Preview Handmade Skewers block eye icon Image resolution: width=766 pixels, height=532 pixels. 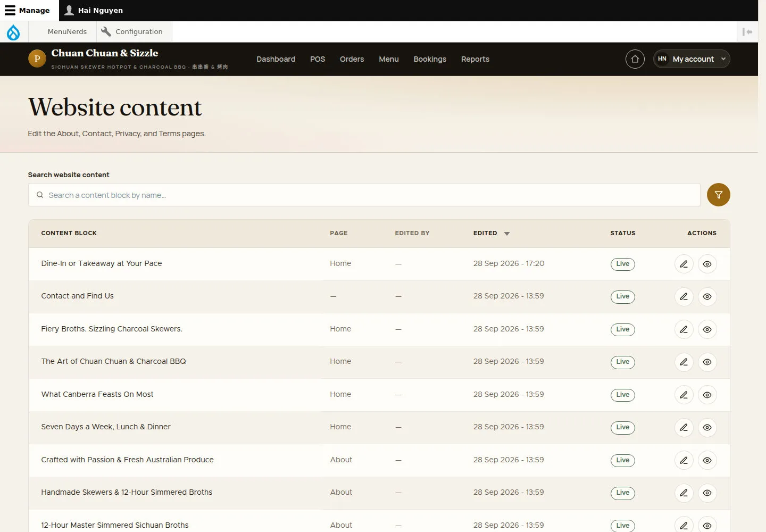tap(707, 493)
